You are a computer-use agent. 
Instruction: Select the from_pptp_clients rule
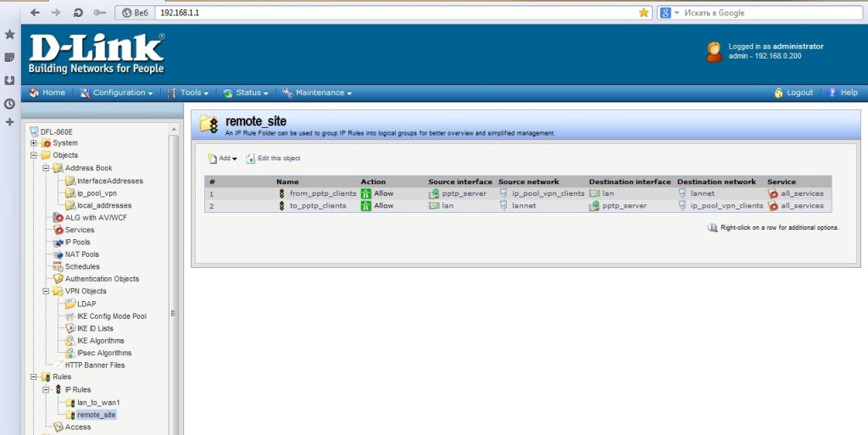pyautogui.click(x=323, y=193)
